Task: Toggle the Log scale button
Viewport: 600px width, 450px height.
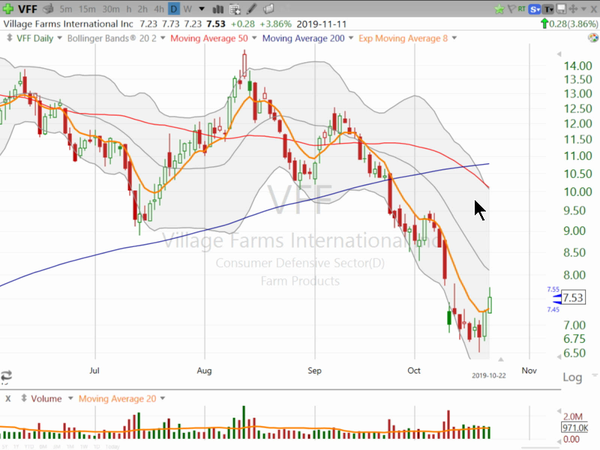Action: point(572,377)
